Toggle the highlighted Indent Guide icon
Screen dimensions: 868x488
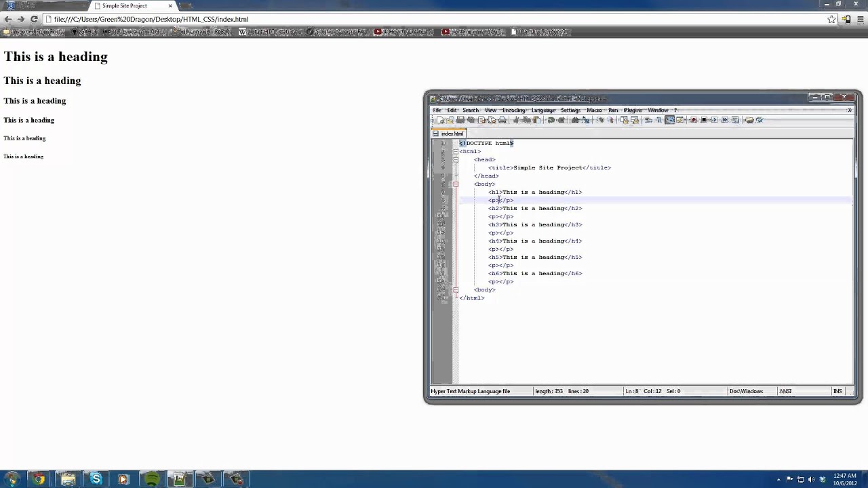[670, 120]
